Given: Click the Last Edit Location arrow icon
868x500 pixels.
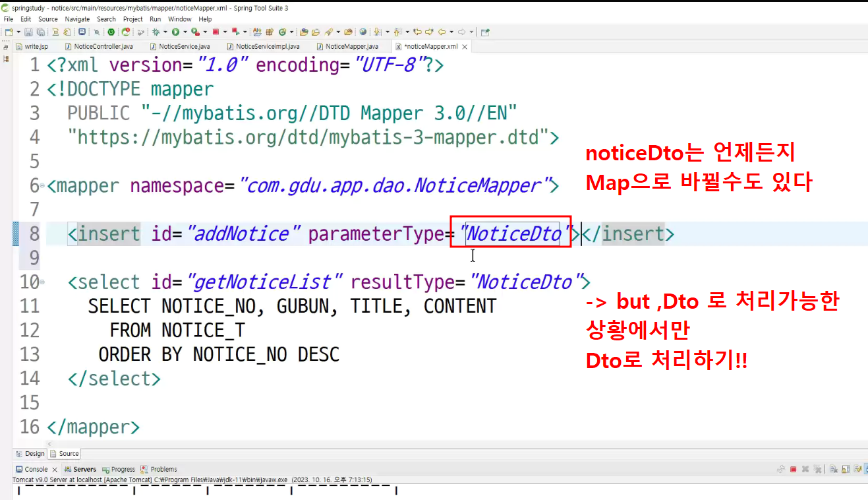Looking at the screenshot, I should coord(417,32).
